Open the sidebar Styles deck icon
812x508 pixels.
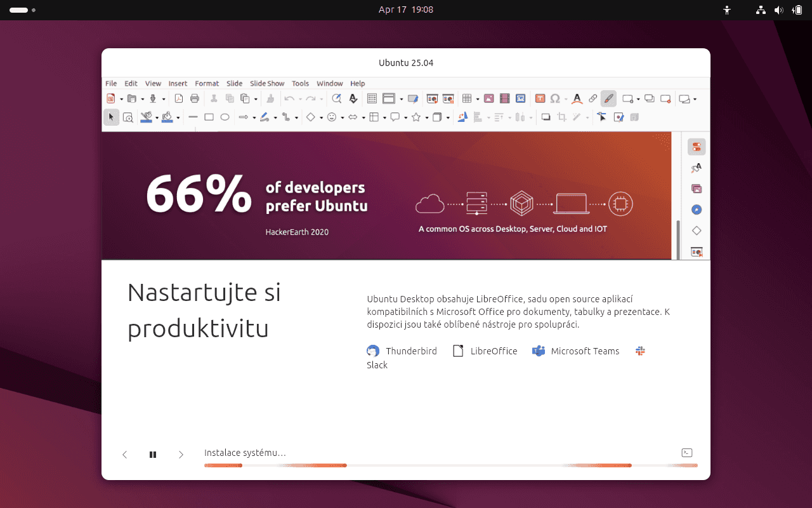(x=697, y=168)
